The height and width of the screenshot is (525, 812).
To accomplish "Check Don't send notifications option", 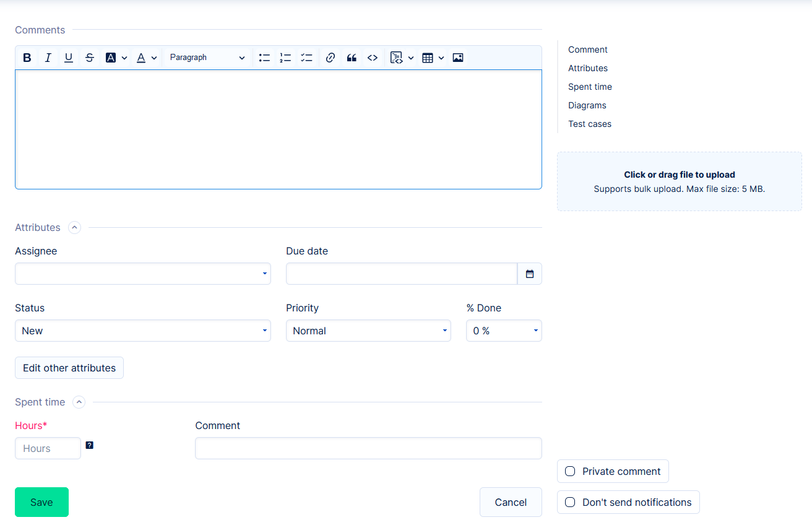I will [x=570, y=502].
